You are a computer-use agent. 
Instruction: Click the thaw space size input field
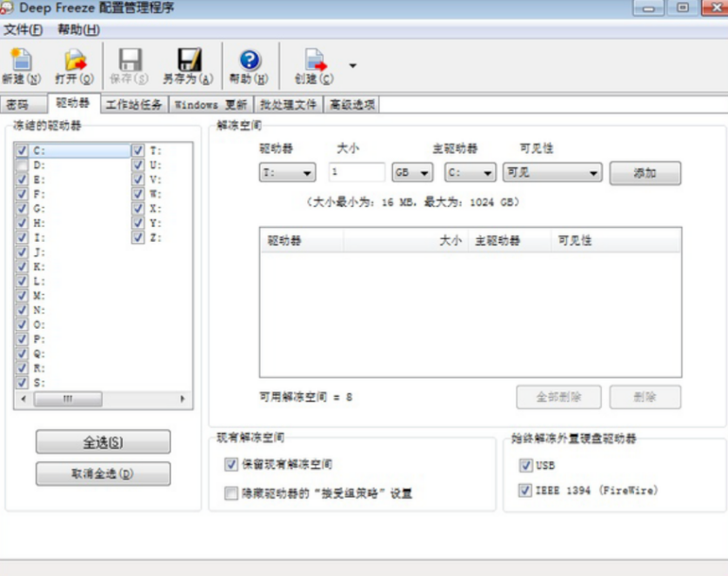(357, 172)
